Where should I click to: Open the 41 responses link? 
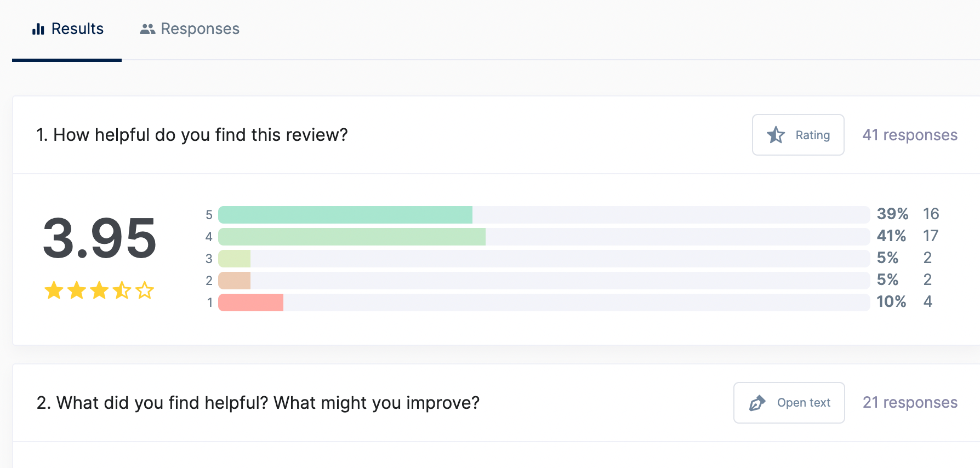(x=910, y=135)
